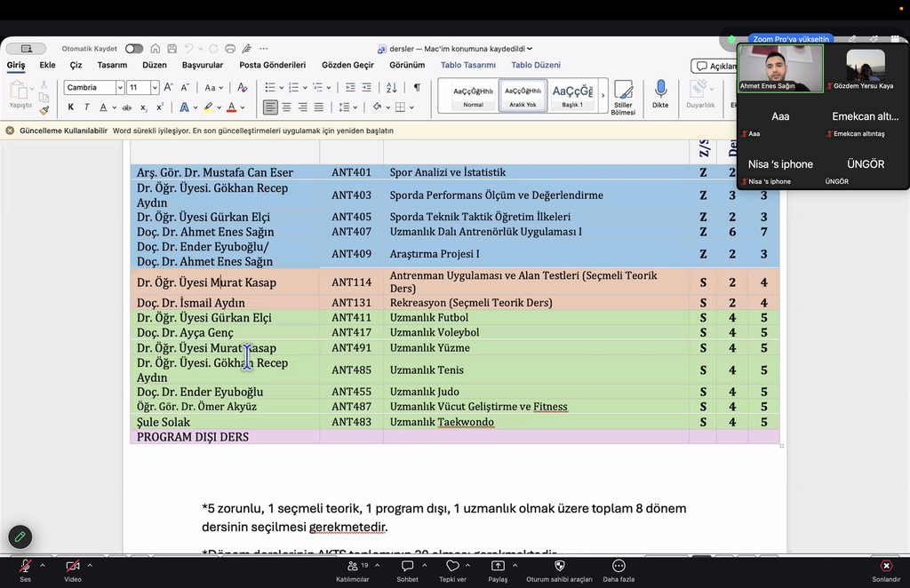Click the Dikte microphone icon
The width and height of the screenshot is (910, 588).
coord(660,90)
